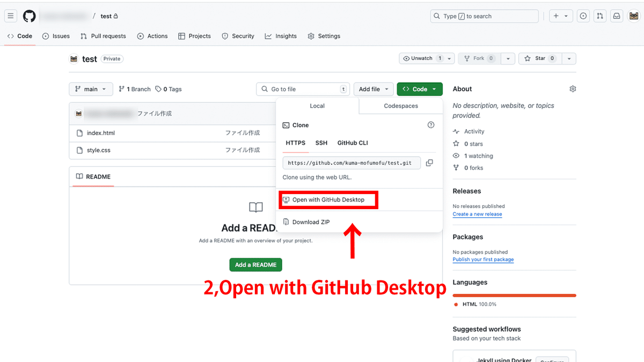The width and height of the screenshot is (644, 362).
Task: Select the HTTPS clone URL text field
Action: pyautogui.click(x=352, y=162)
